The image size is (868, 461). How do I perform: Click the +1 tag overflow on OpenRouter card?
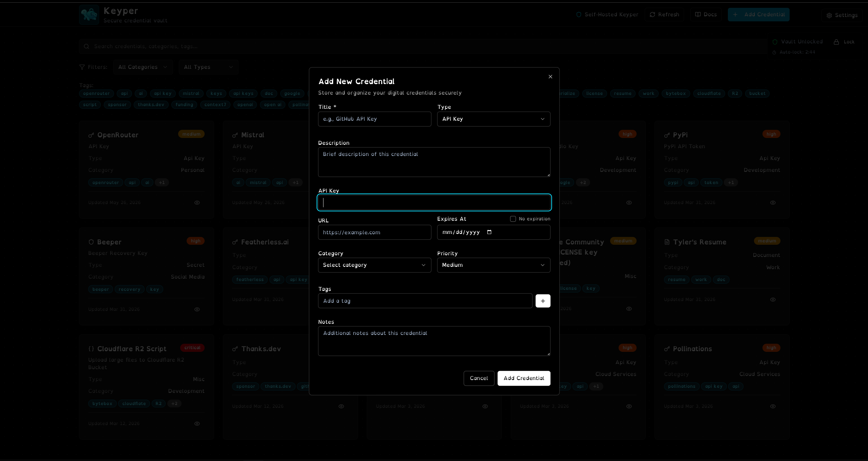(162, 183)
